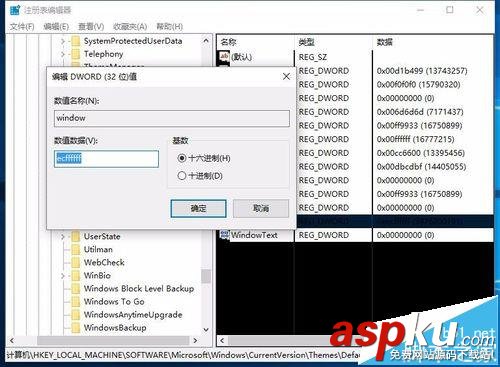Click the WindowsAnytimeUpgrade folder icon

coord(76,315)
